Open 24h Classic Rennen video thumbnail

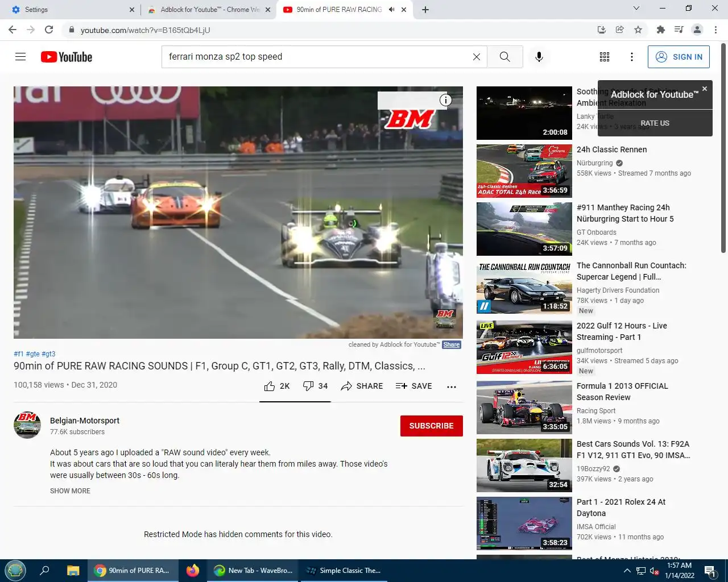click(524, 171)
